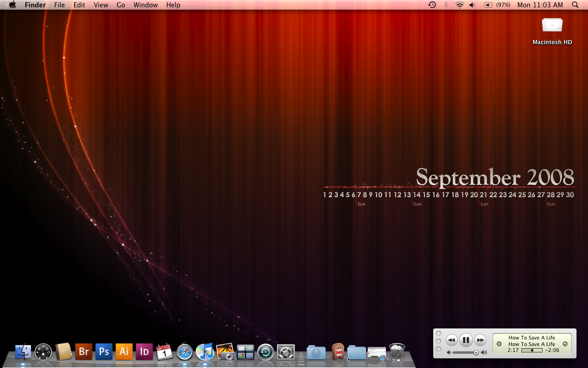Click the iTunes song progress bar
The width and height of the screenshot is (588, 368).
[532, 350]
